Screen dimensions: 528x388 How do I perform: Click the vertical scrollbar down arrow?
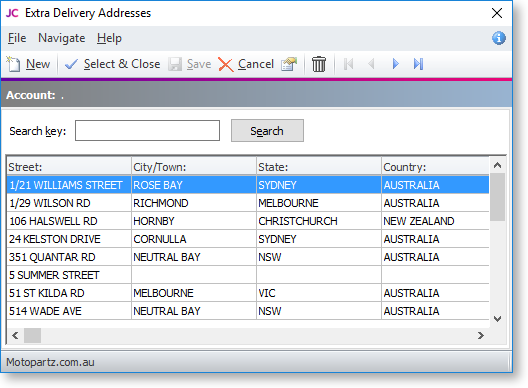click(x=497, y=319)
